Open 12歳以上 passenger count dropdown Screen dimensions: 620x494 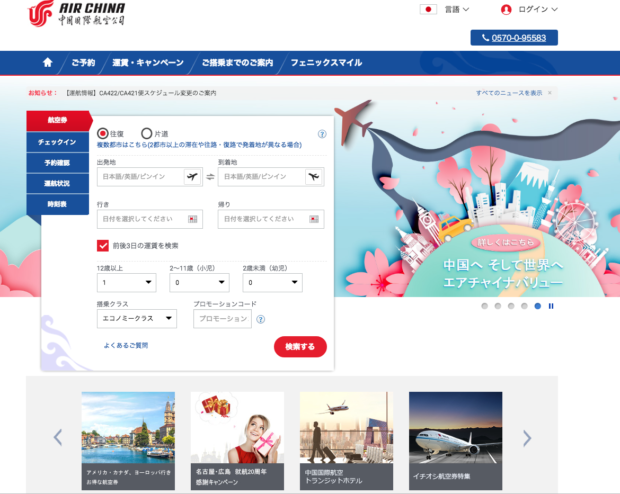tap(127, 282)
